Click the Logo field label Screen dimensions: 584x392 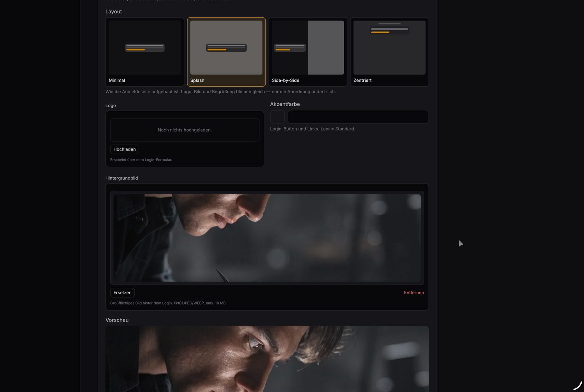tap(111, 105)
